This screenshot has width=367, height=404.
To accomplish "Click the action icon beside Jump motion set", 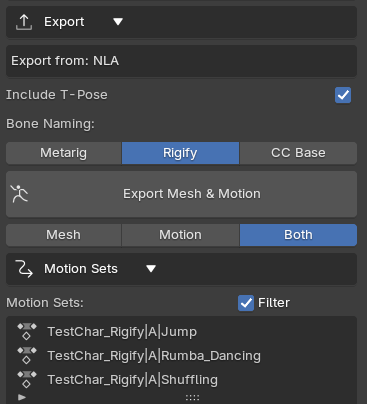I will pos(27,332).
